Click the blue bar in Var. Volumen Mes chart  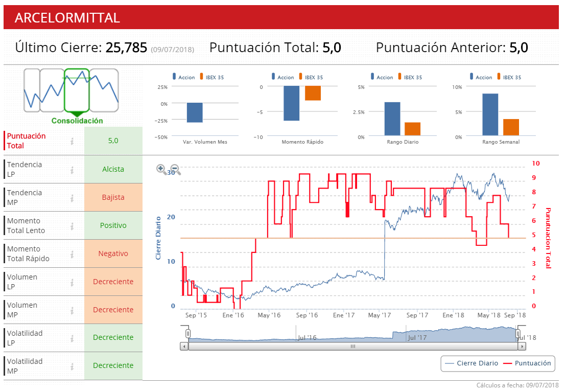point(195,112)
